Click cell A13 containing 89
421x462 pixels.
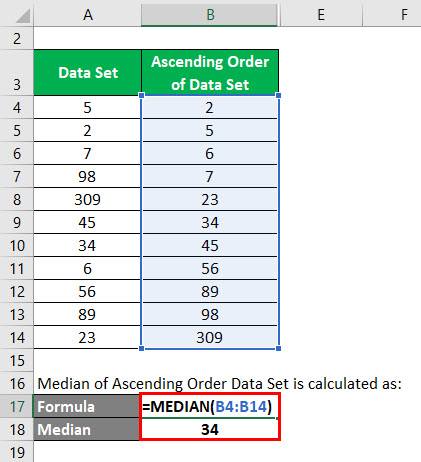click(x=87, y=314)
